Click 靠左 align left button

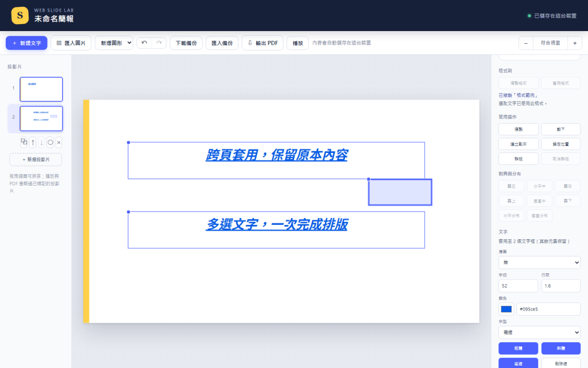coord(511,186)
